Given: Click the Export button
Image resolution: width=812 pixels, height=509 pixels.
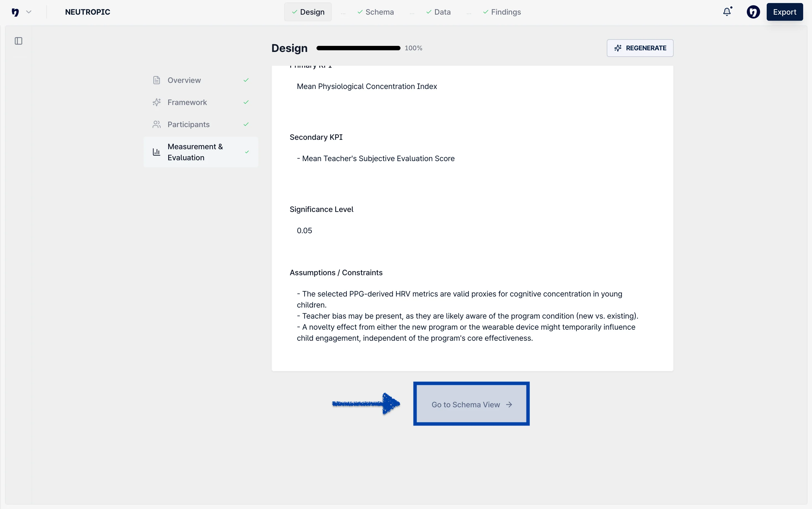Looking at the screenshot, I should point(784,12).
